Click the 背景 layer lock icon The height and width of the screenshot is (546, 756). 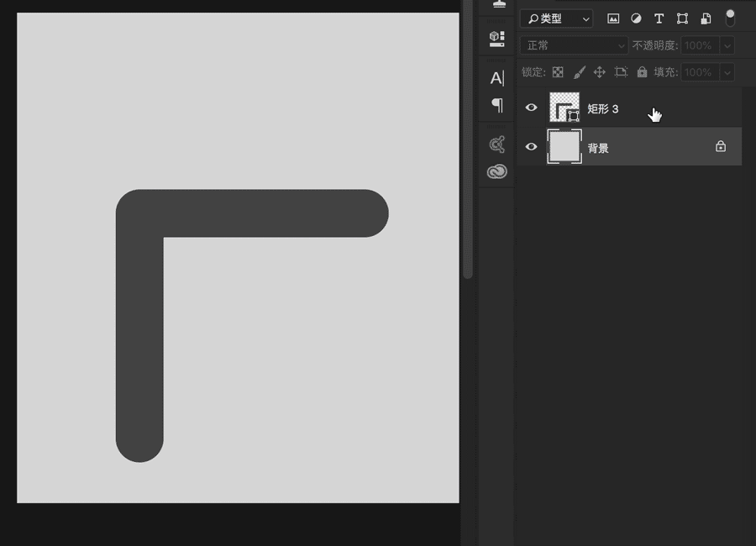(720, 146)
